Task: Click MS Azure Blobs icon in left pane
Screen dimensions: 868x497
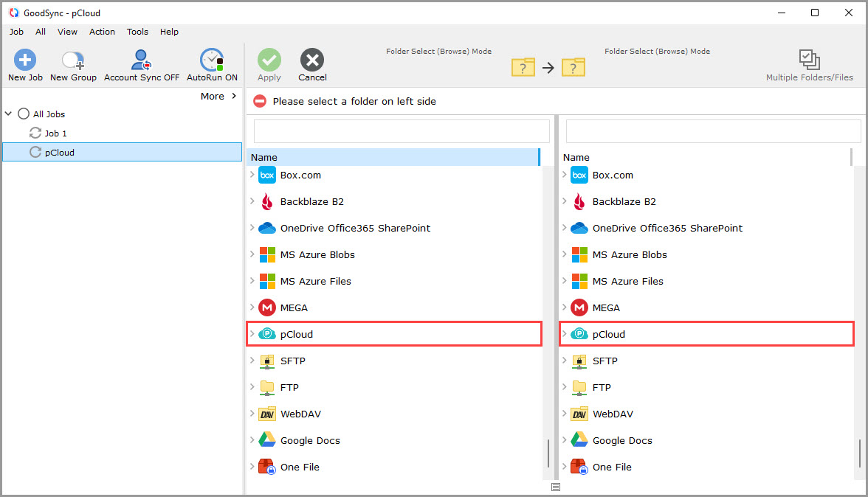Action: [x=267, y=255]
